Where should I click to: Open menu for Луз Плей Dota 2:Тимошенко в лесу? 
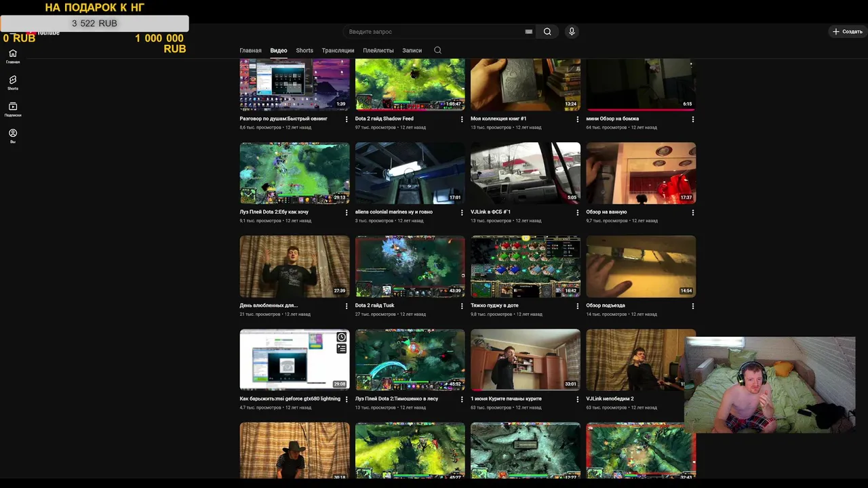pyautogui.click(x=462, y=400)
